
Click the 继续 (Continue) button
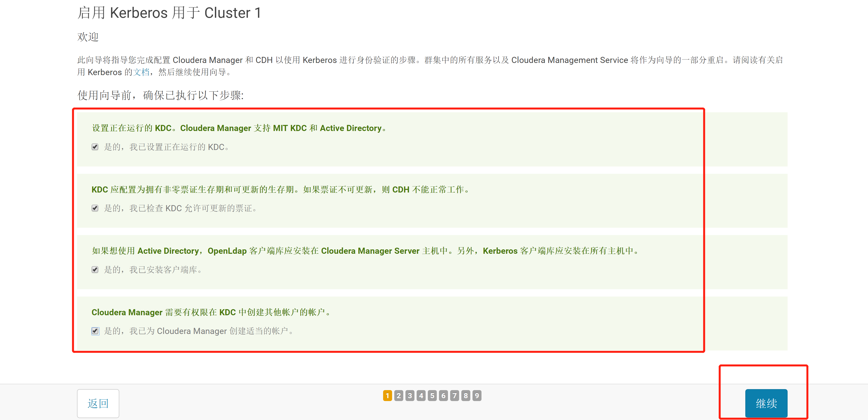766,403
